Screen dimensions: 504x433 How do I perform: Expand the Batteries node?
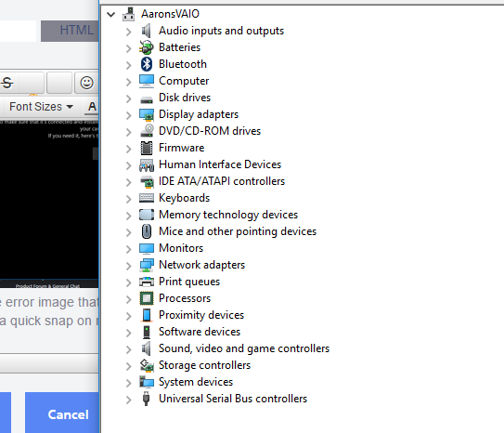click(x=129, y=48)
